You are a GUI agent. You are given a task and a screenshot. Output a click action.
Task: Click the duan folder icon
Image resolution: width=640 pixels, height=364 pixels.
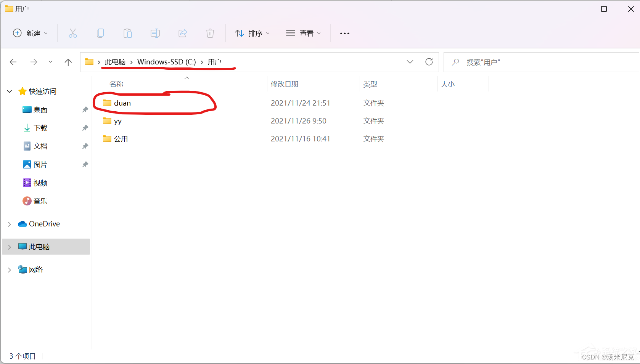(107, 103)
